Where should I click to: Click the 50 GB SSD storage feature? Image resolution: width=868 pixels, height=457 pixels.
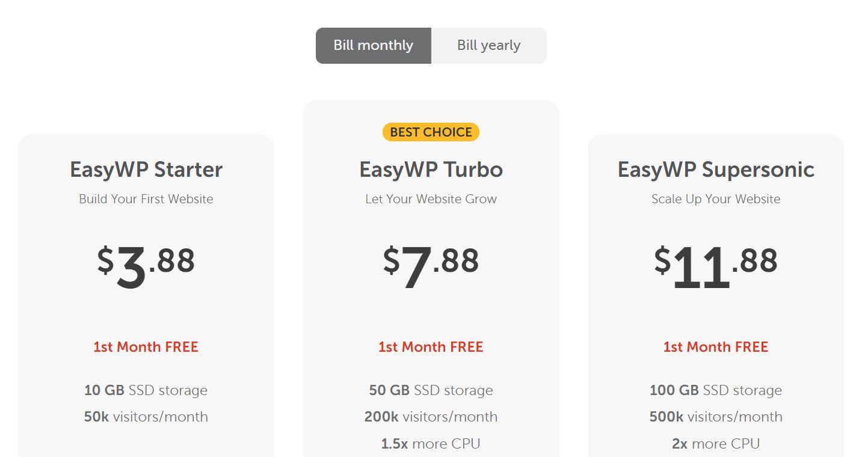click(x=431, y=390)
